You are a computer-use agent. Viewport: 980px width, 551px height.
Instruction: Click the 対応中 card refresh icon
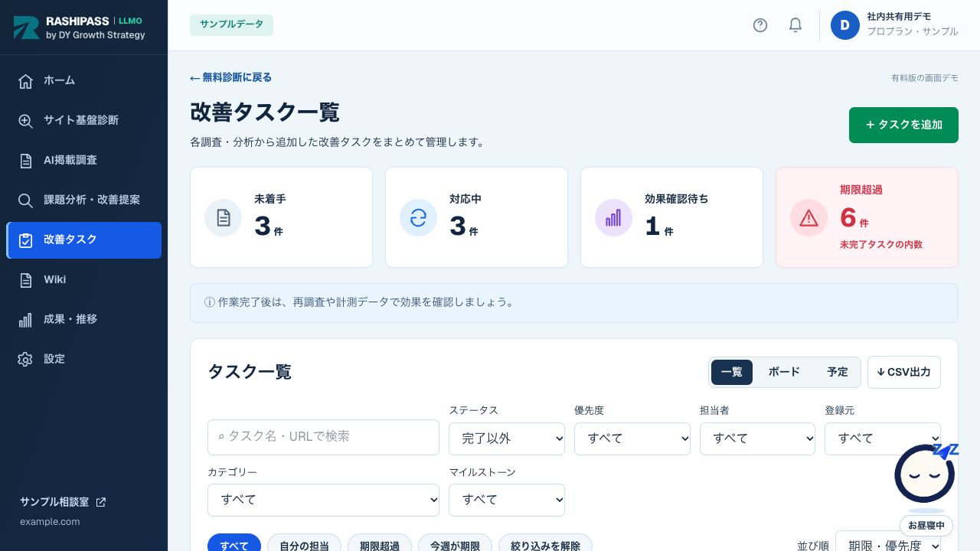coord(418,218)
